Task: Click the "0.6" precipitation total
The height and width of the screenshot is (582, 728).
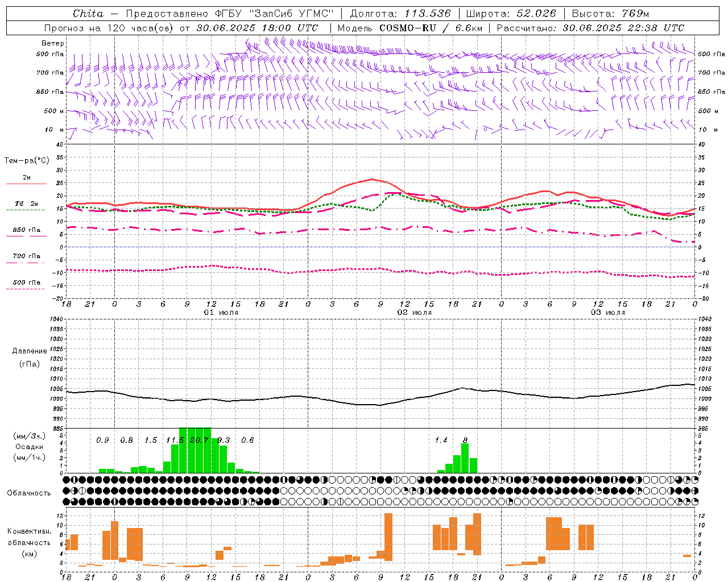Action: [247, 440]
